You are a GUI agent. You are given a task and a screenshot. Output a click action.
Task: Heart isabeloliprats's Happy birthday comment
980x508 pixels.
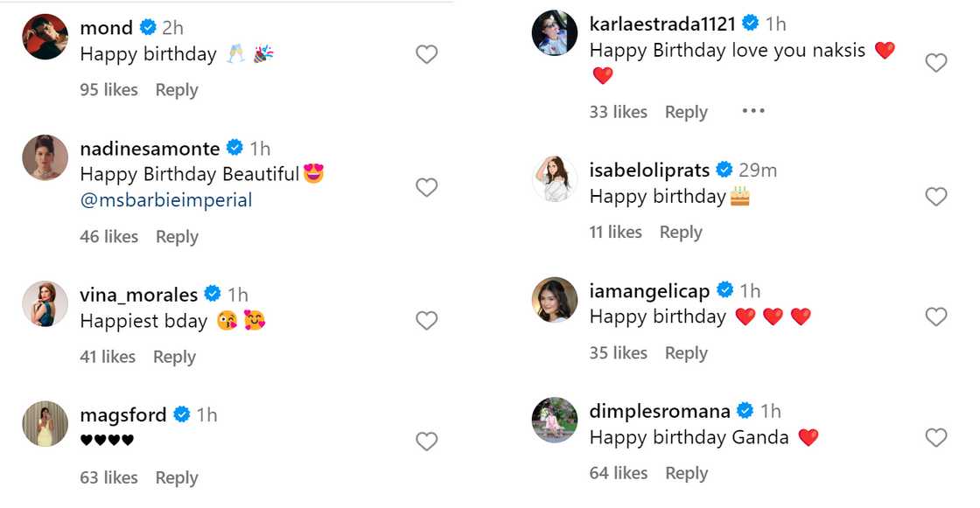click(x=936, y=197)
